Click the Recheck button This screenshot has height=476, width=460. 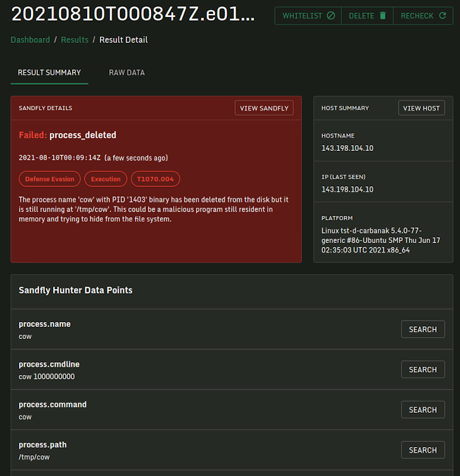point(423,16)
